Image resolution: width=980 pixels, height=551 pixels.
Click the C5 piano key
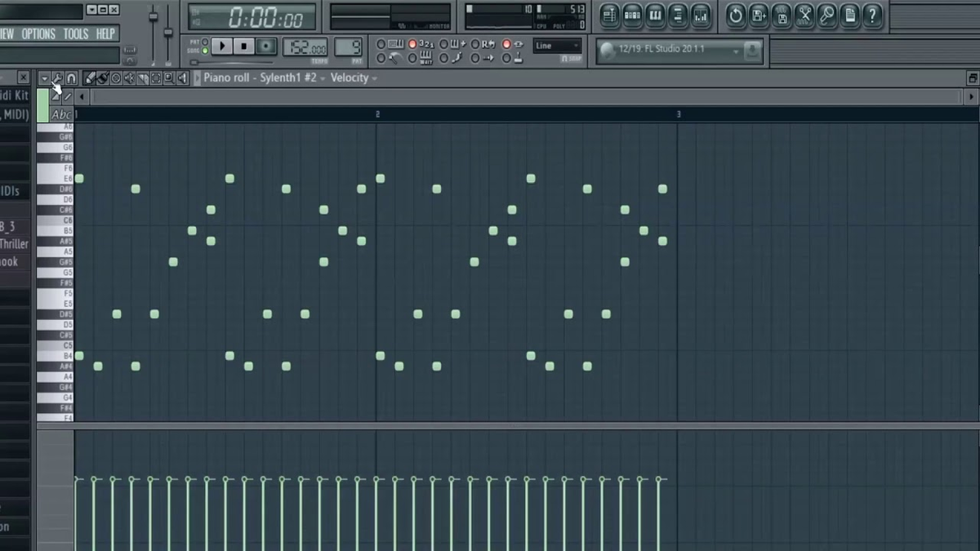pyautogui.click(x=56, y=345)
